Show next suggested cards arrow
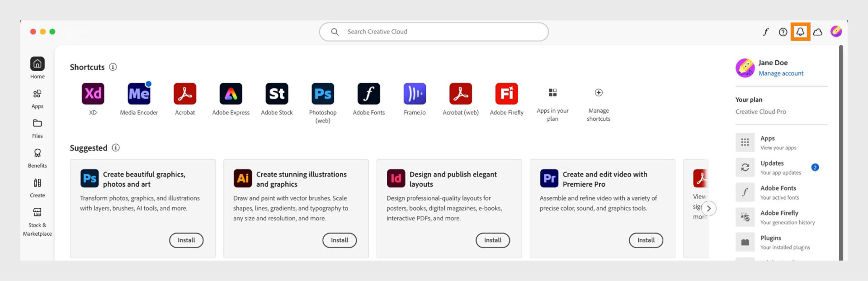The image size is (868, 281). [709, 209]
